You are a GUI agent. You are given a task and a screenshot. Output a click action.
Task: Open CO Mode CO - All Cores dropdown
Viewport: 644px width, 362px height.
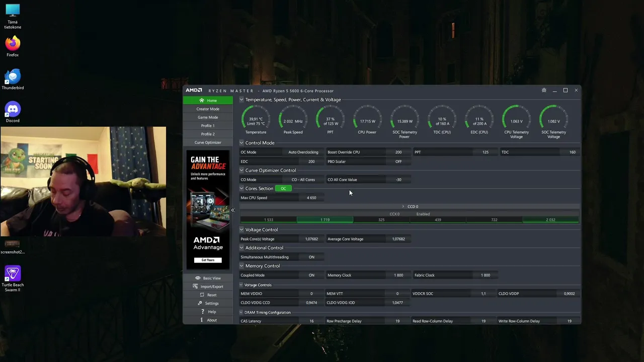[303, 179]
